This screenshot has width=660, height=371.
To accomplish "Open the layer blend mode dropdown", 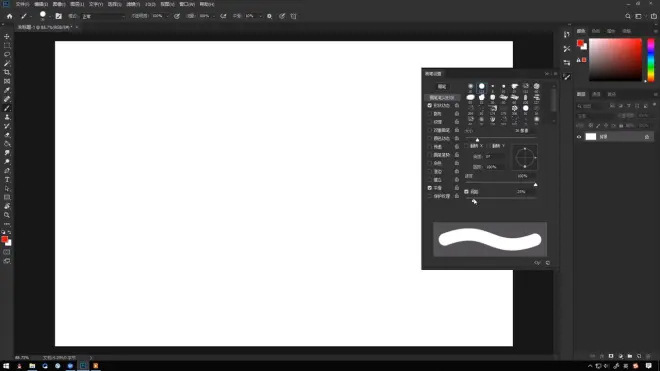I will [x=595, y=115].
